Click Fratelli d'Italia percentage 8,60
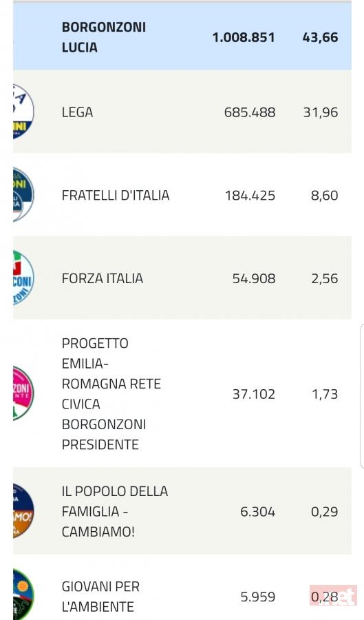Image resolution: width=364 pixels, height=620 pixels. 324,196
